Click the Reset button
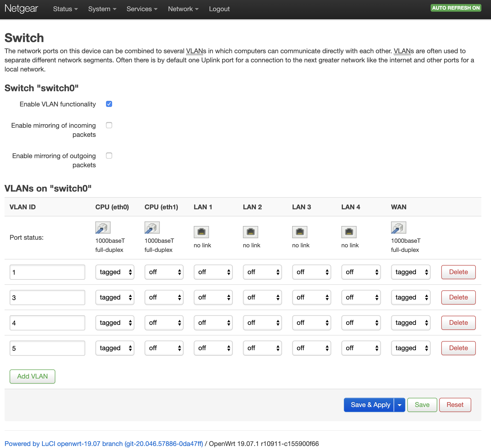Screen dimensions: 491x448 pos(455,405)
